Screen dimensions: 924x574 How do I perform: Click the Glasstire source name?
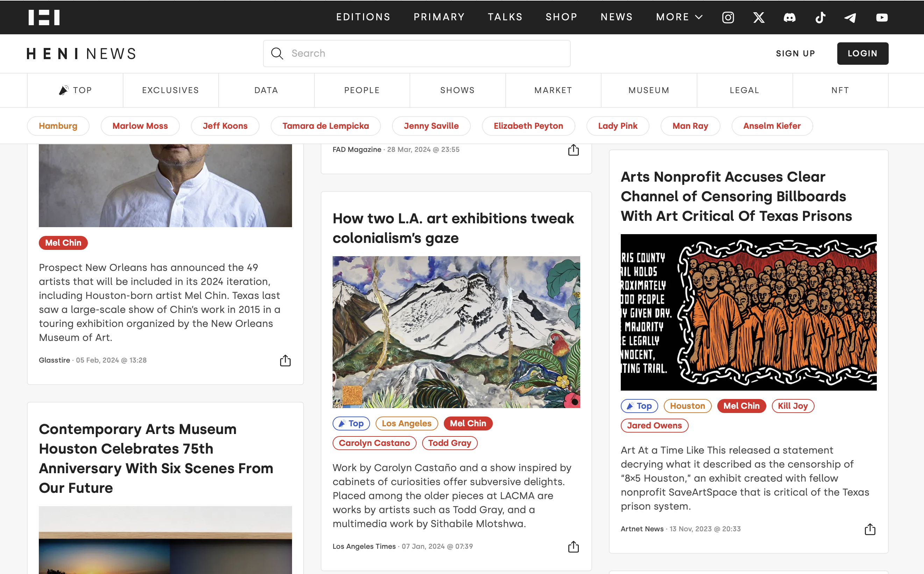54,360
